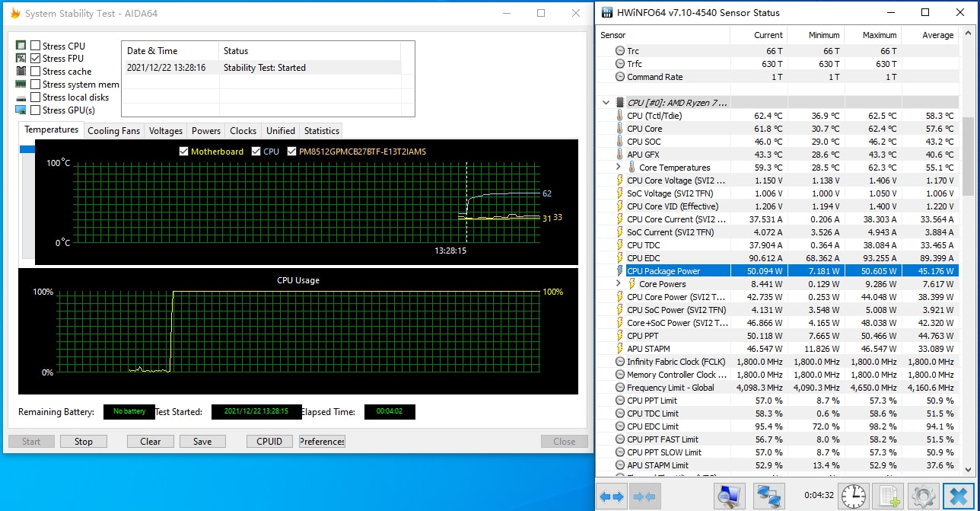Uncheck the Stress FPU checkbox
Image resolution: width=980 pixels, height=511 pixels.
click(x=36, y=59)
